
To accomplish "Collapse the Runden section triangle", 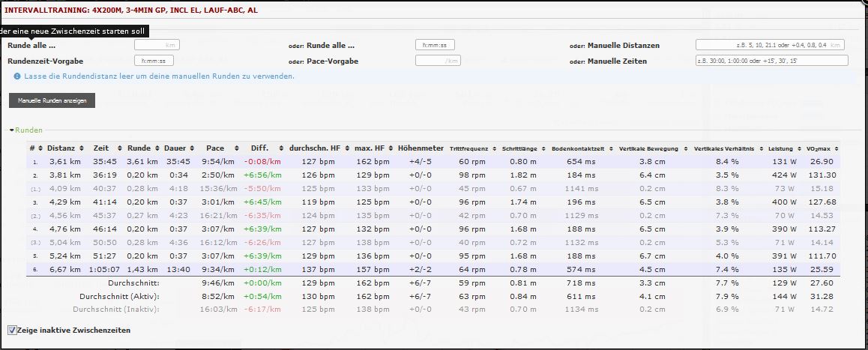I will 11,130.
